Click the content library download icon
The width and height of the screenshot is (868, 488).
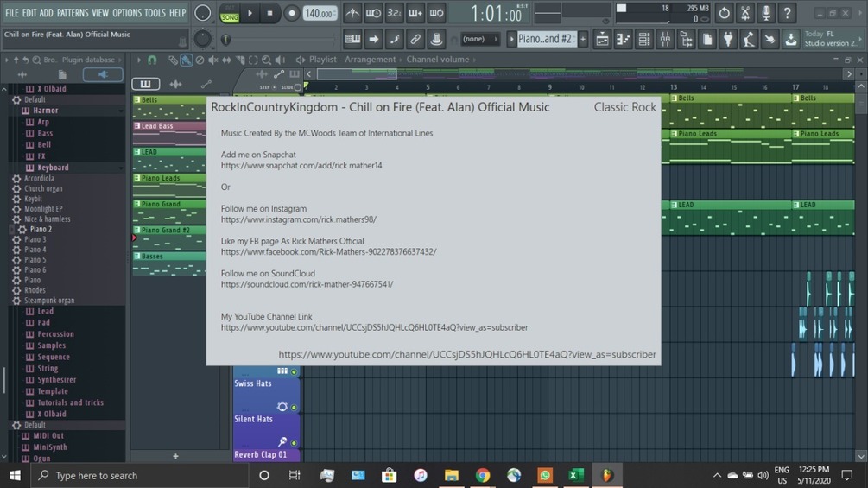click(791, 39)
